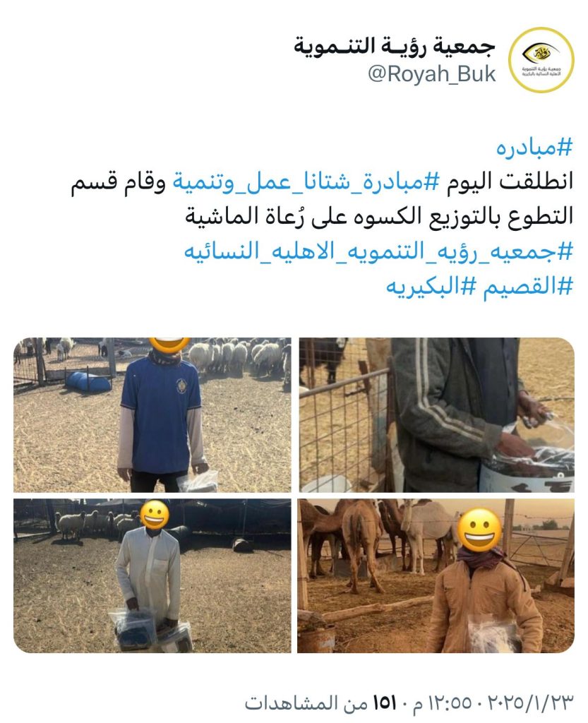Click the blue barrel in sheep pen photo
The height and width of the screenshot is (723, 588).
[88, 381]
